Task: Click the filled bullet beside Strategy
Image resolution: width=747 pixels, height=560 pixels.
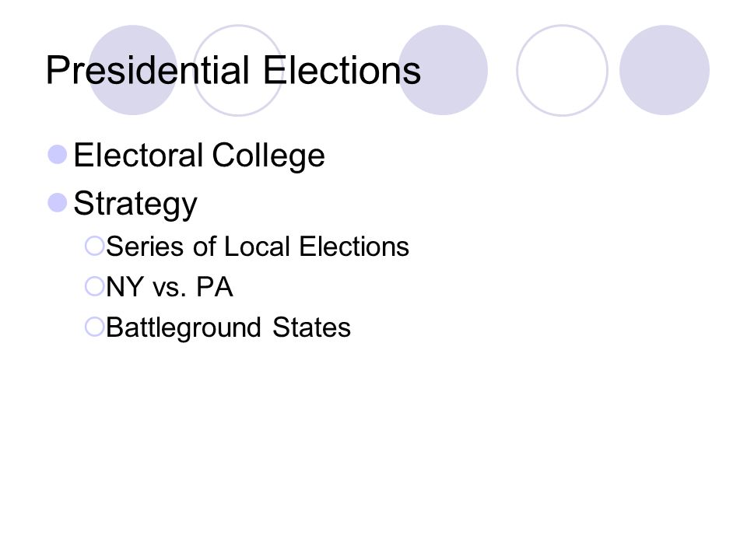Action: click(x=58, y=203)
